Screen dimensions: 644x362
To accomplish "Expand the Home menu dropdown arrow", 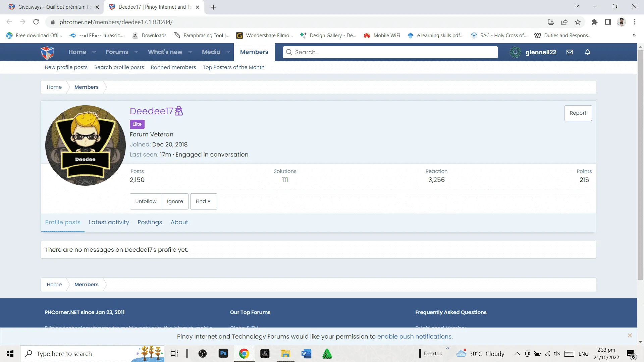I will click(94, 52).
